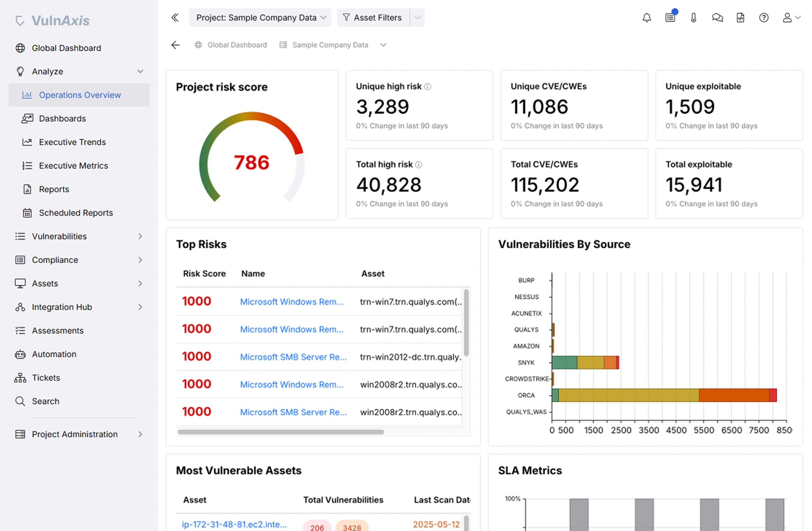
Task: Open the chat bubbles icon
Action: (717, 18)
